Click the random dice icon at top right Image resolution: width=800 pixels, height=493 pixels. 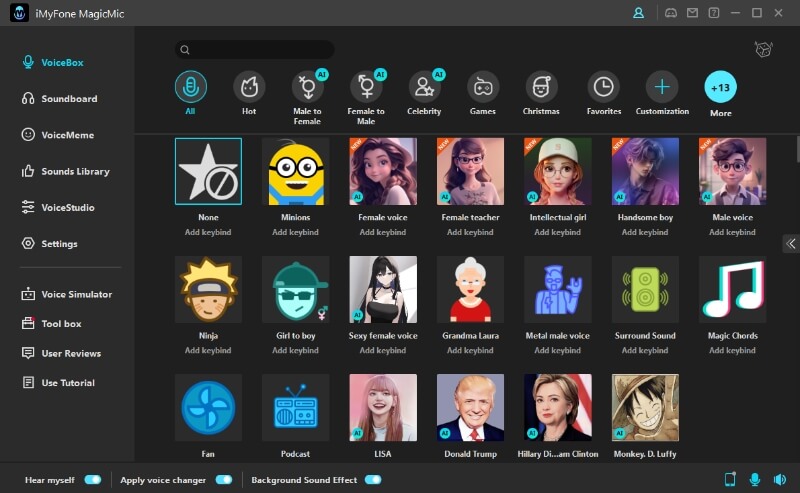click(x=764, y=50)
